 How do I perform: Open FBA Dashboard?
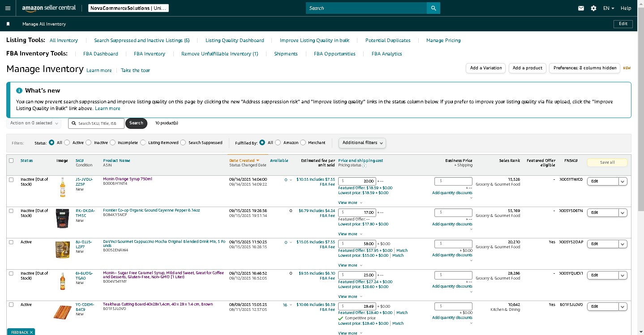[x=101, y=54]
